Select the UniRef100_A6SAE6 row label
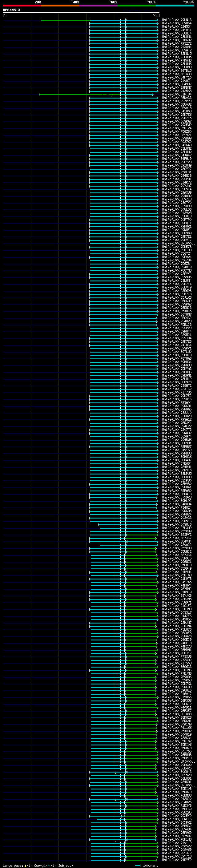The image size is (197, 868). click(176, 633)
